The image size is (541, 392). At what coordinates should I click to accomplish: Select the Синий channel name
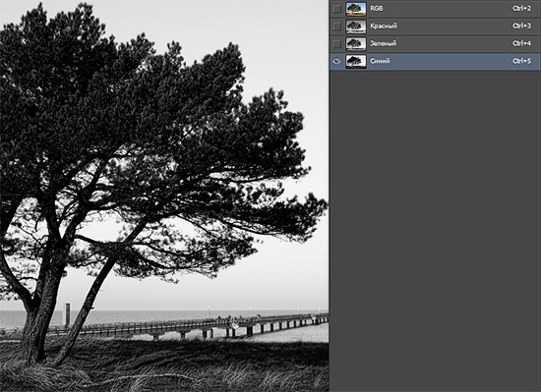point(380,61)
